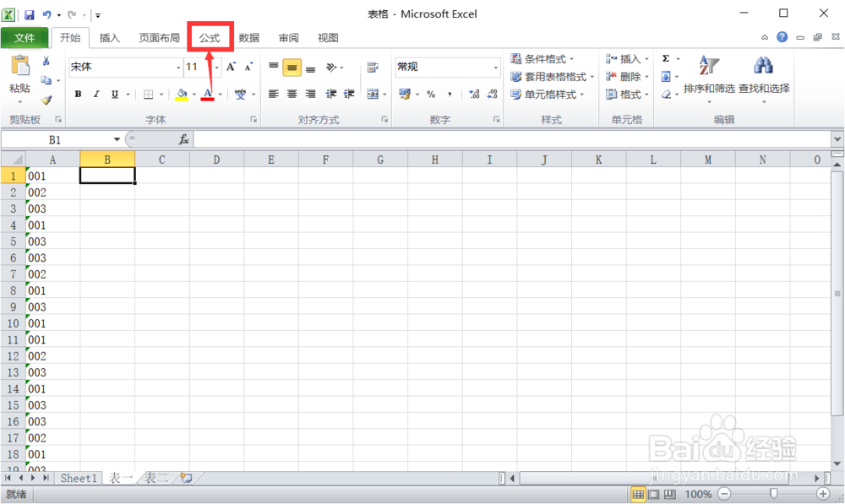Viewport: 845px width, 504px height.
Task: Expand the 条件格式 menu
Action: (x=542, y=59)
